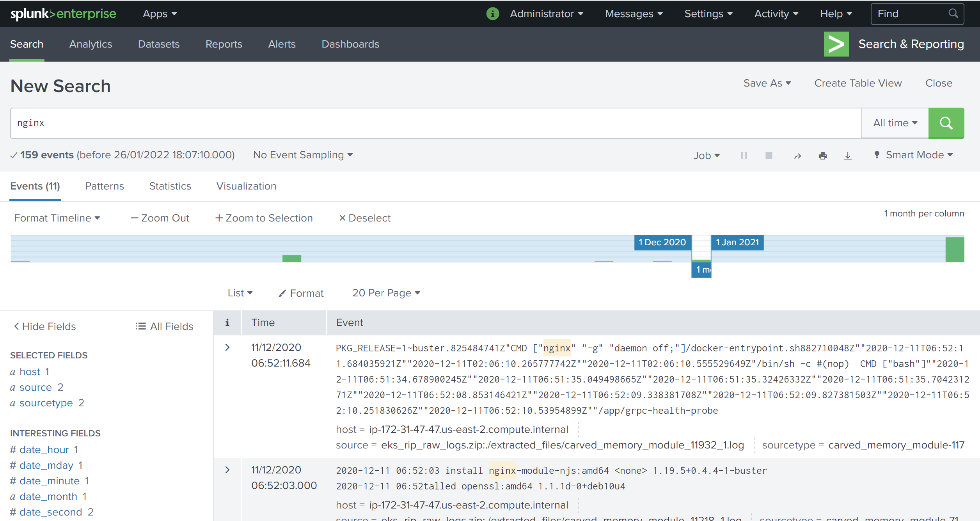Click the green info status icon
The width and height of the screenshot is (980, 521).
492,14
